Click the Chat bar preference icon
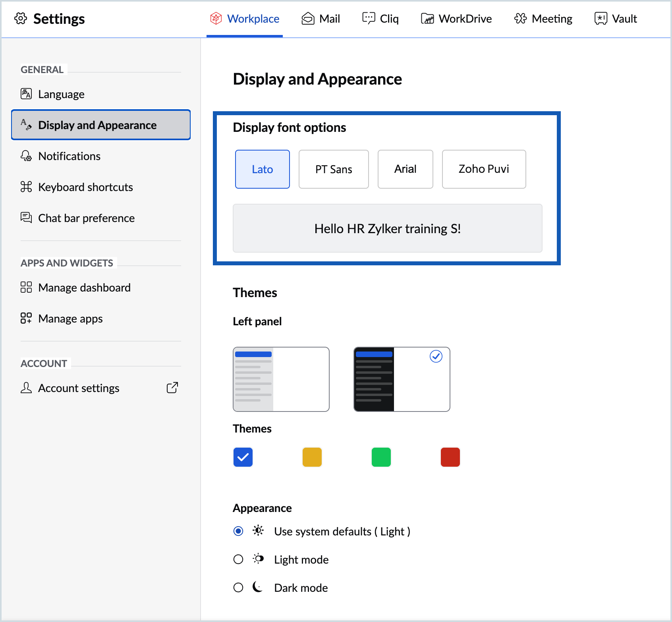 coord(26,218)
